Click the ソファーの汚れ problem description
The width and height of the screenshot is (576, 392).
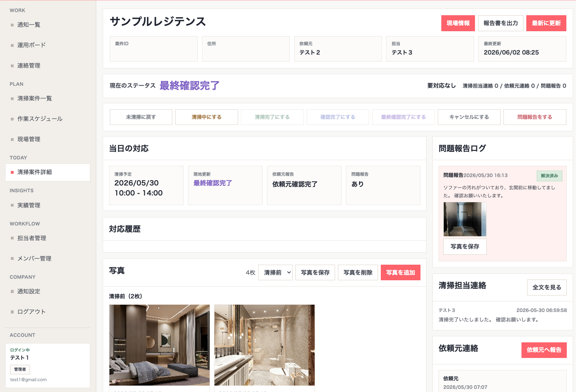click(499, 192)
